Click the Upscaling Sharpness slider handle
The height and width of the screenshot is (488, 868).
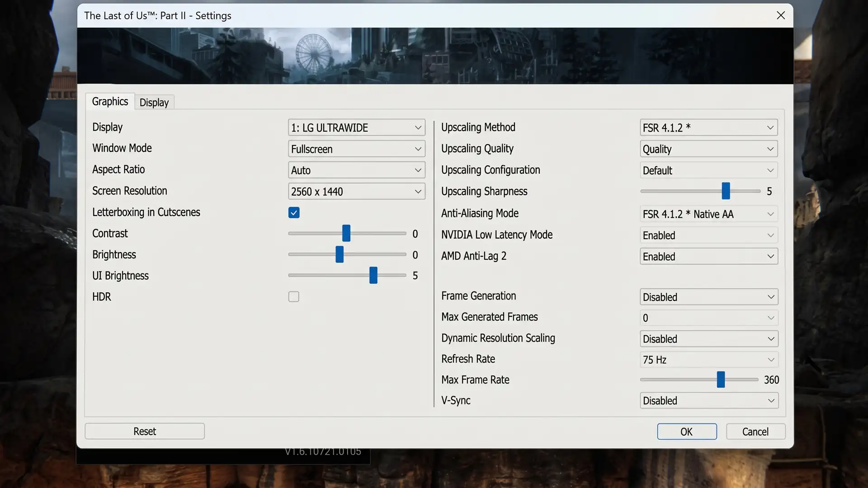(x=726, y=191)
